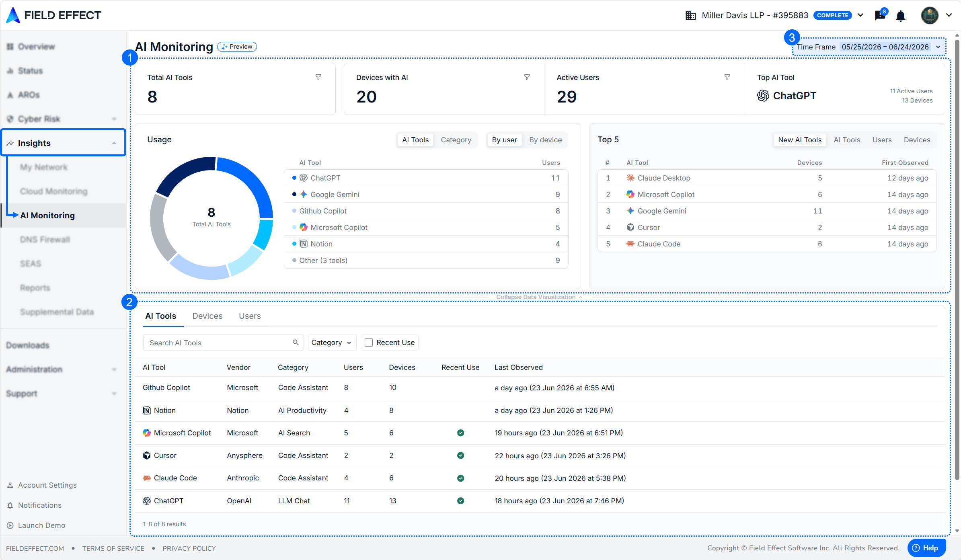Click the Search AI Tools input field
961x560 pixels.
pos(223,343)
